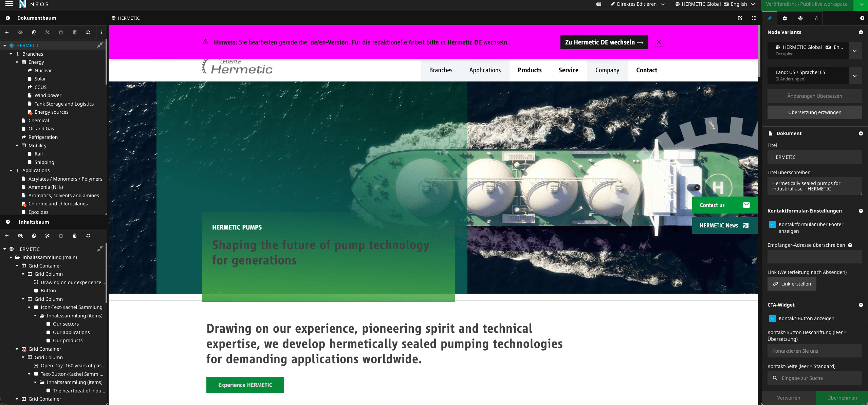Collapse the Kontaktformular-Einstellungen section
868x405 pixels.
pyautogui.click(x=861, y=211)
